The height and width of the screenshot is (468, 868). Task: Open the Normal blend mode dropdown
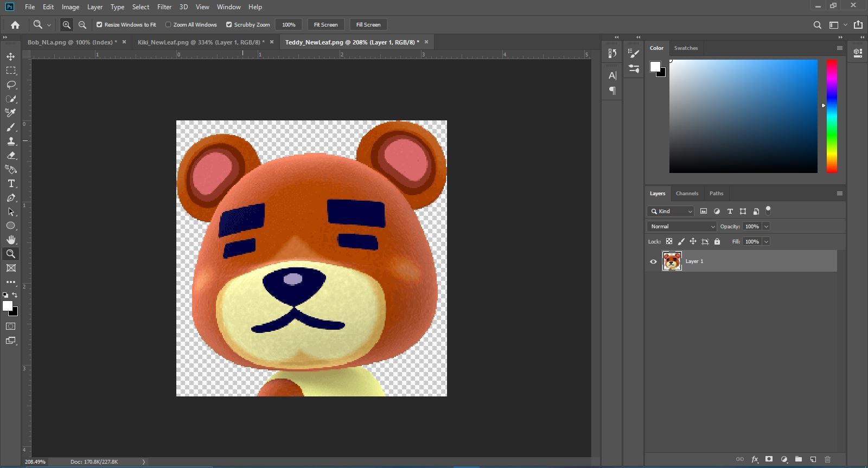point(682,226)
